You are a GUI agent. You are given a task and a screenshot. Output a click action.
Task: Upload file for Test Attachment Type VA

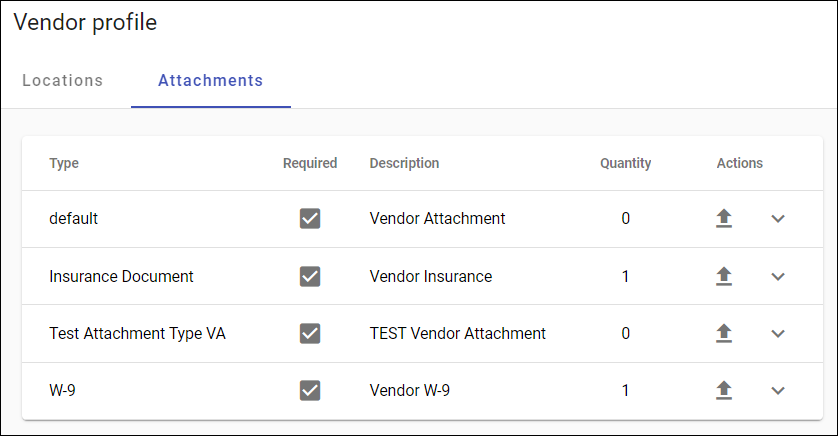724,333
